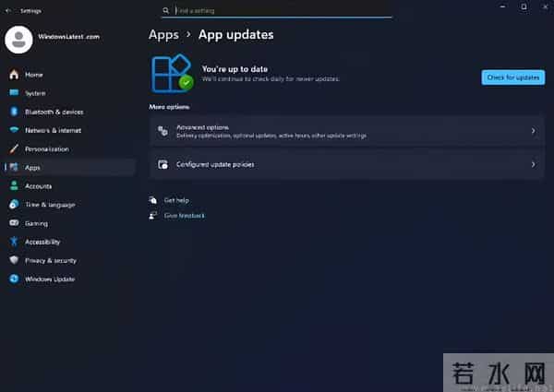Click the Apps breadcrumb link
Image resolution: width=554 pixels, height=392 pixels.
point(163,34)
